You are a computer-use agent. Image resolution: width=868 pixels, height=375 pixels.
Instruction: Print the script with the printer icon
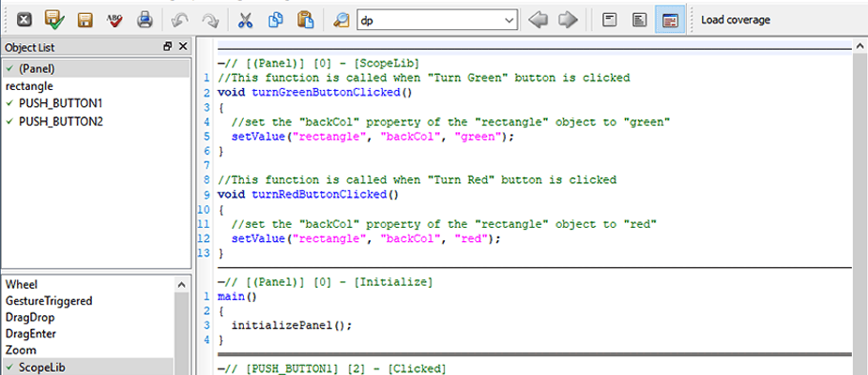(x=145, y=21)
